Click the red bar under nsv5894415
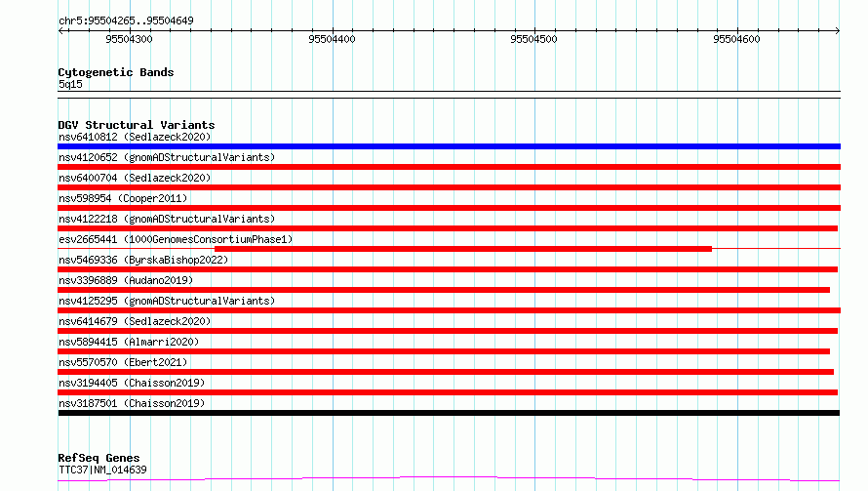Screen dimensions: 868x491 444,351
